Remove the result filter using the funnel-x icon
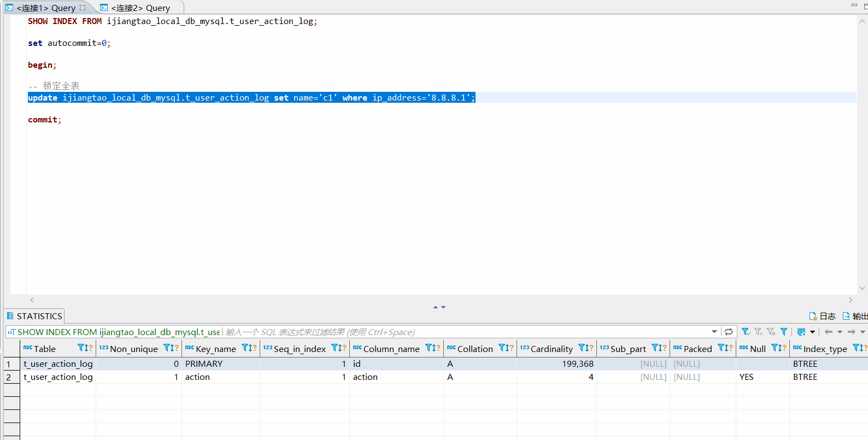The width and height of the screenshot is (868, 440). [758, 332]
